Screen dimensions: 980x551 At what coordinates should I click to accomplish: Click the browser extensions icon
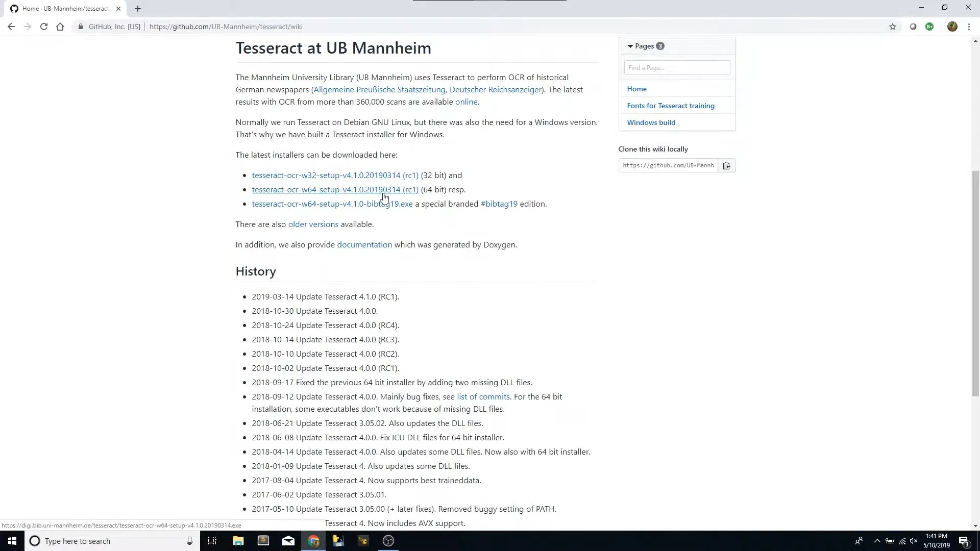[x=930, y=26]
